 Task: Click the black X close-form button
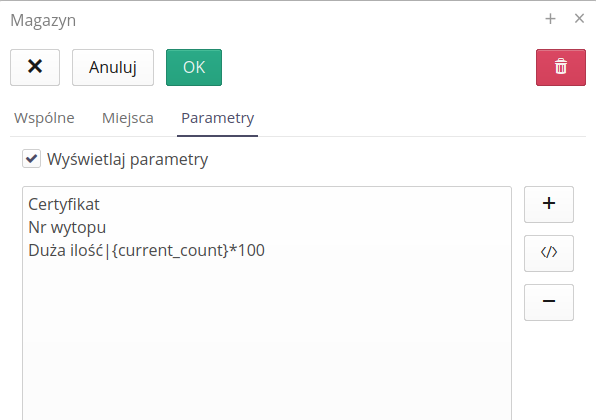pos(35,67)
